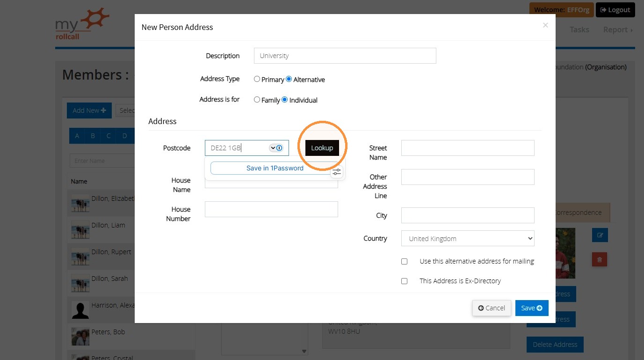Open the Country dropdown
644x360 pixels.
pos(468,238)
